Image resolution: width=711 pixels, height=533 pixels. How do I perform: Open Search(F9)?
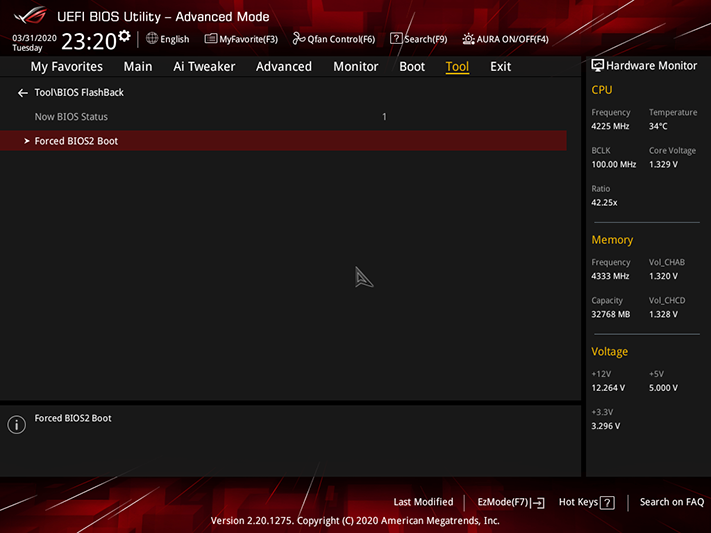(425, 39)
